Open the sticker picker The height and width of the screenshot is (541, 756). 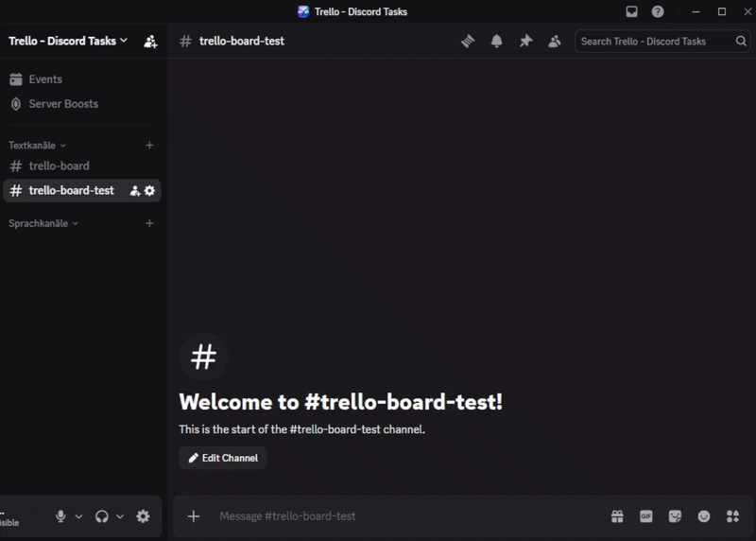pyautogui.click(x=675, y=516)
